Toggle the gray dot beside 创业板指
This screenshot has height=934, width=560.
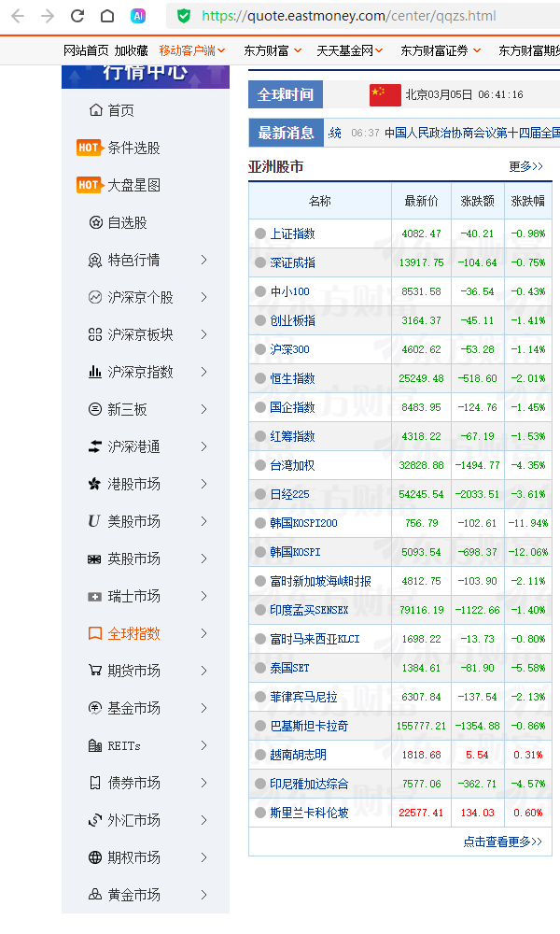(260, 320)
